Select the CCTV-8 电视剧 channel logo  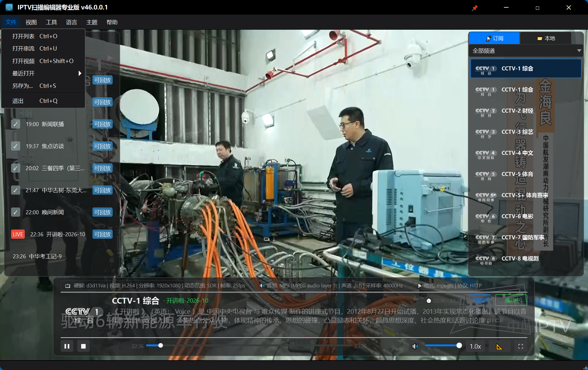pos(486,260)
